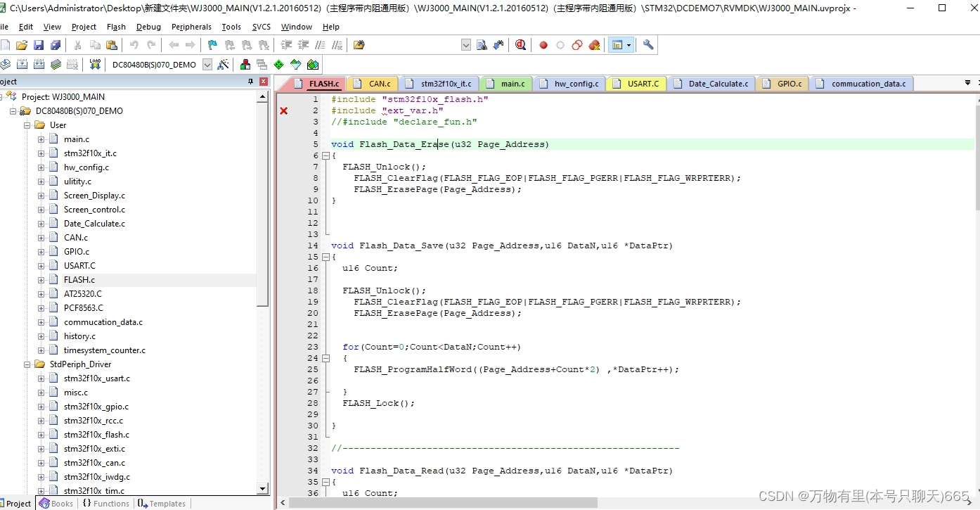Screen dimensions: 980x510
Task: Insert a breakpoint with red dot icon
Action: [543, 45]
